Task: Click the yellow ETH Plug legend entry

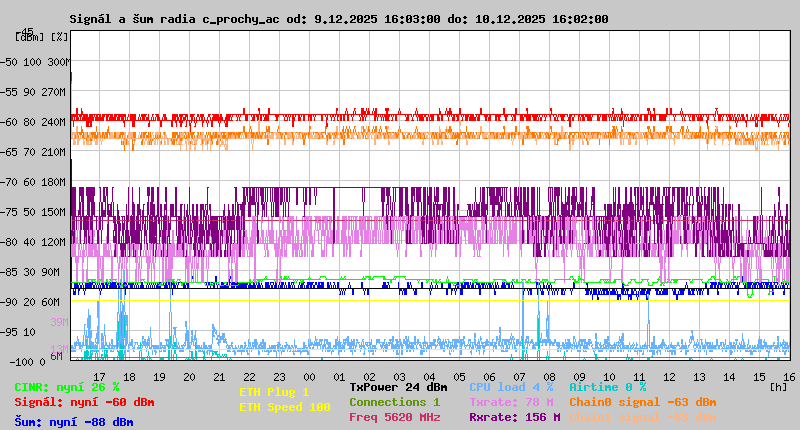Action: coord(274,392)
